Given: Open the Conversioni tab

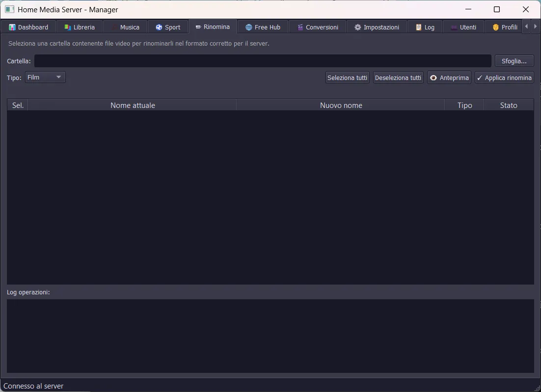Looking at the screenshot, I should pyautogui.click(x=318, y=27).
